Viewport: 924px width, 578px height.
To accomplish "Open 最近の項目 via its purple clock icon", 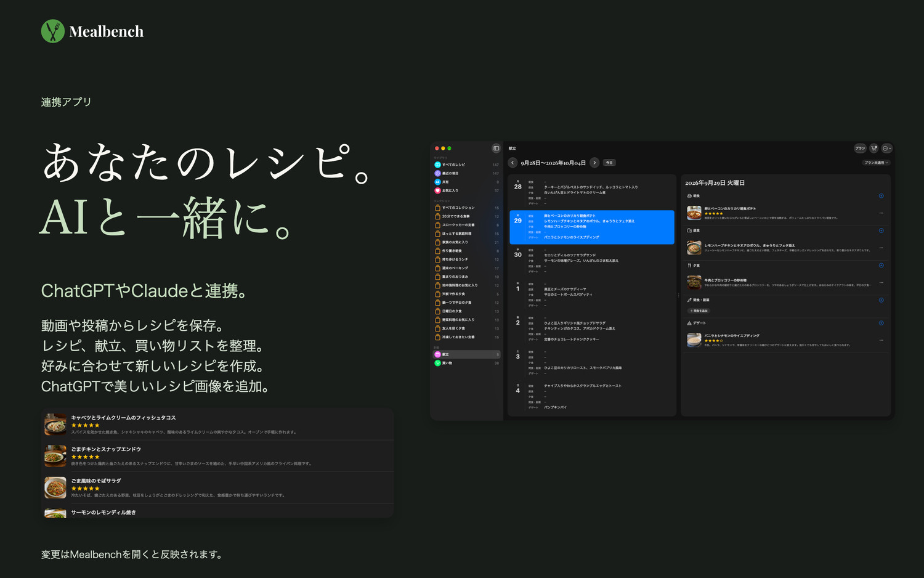I will click(437, 173).
